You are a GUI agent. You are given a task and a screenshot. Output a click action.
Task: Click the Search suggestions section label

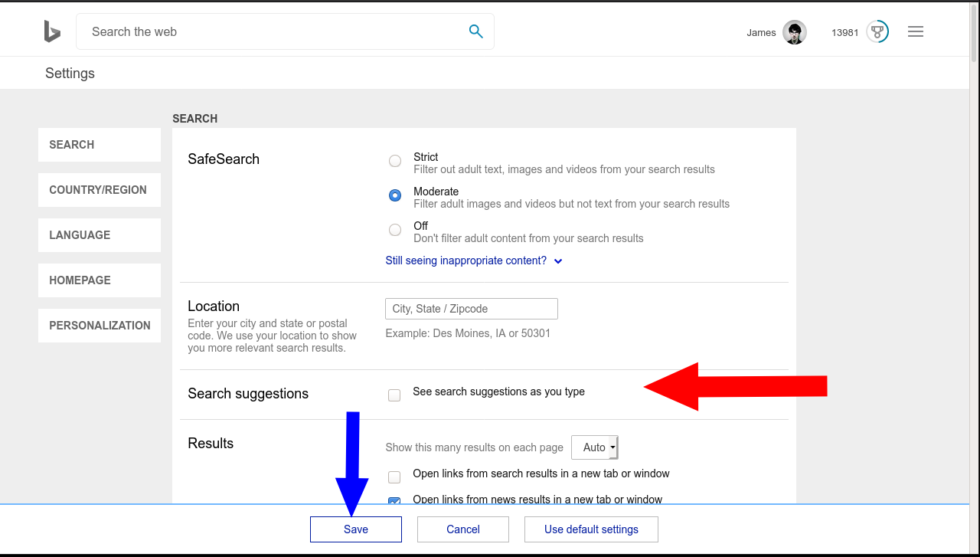click(x=248, y=394)
